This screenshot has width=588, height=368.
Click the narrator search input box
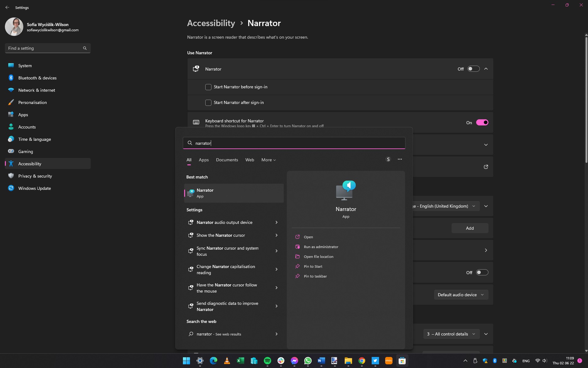[x=294, y=143]
